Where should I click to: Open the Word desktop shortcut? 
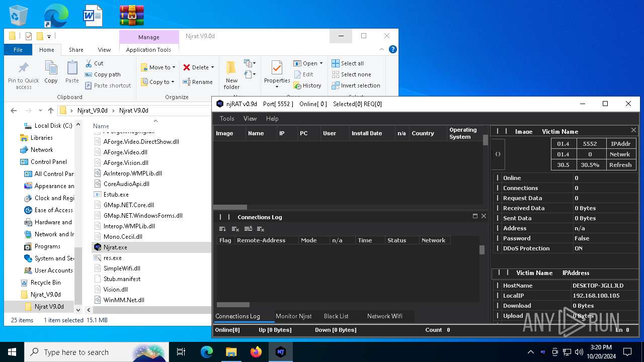point(93,16)
